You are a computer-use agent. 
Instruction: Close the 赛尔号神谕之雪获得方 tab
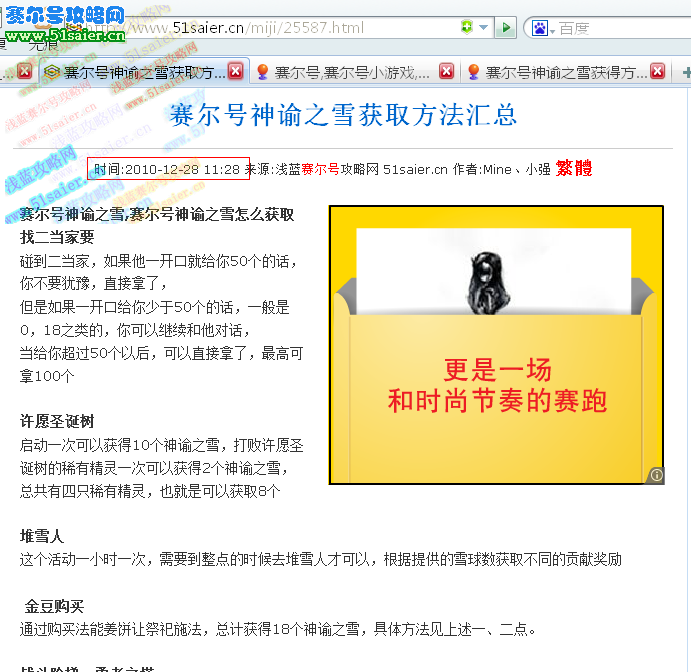[658, 71]
